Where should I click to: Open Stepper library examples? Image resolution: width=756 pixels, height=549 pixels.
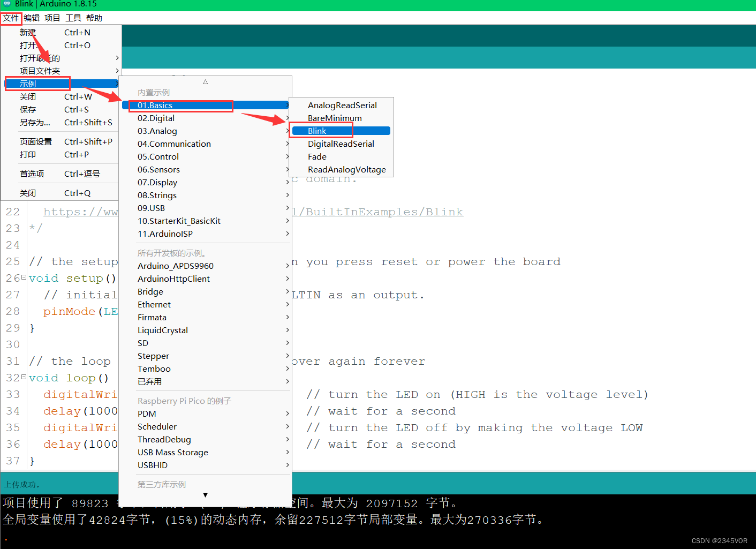[x=206, y=356]
